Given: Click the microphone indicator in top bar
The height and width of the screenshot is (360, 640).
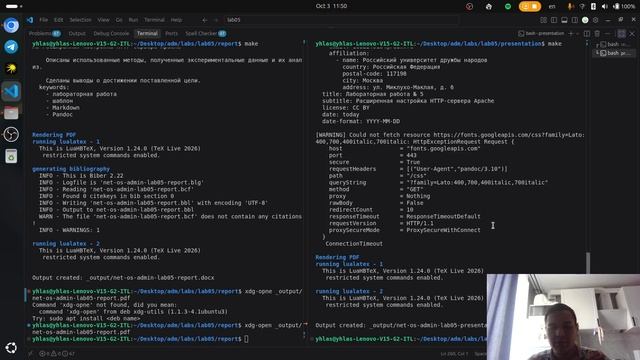Looking at the screenshot, I should click(x=570, y=6).
